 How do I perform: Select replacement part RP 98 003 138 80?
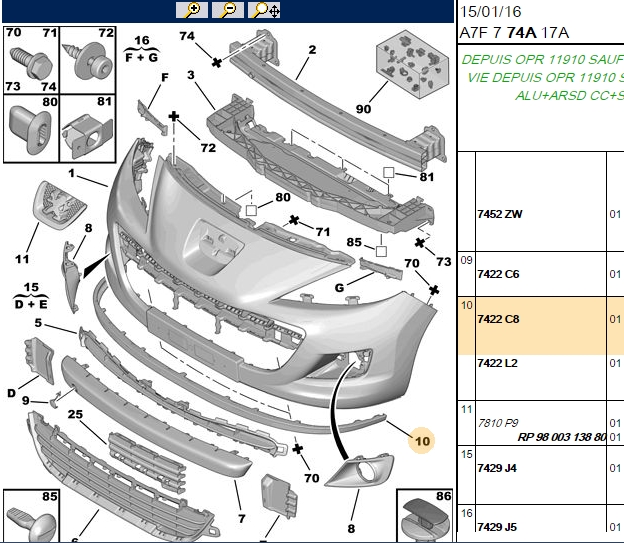coord(562,437)
